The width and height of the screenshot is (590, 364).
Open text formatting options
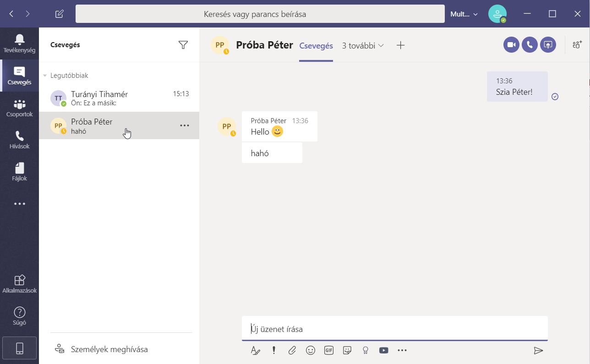[256, 350]
